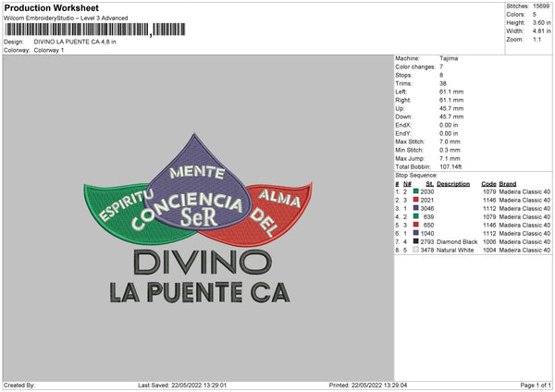The width and height of the screenshot is (555, 392).
Task: Click the Description column header
Action: tap(453, 184)
